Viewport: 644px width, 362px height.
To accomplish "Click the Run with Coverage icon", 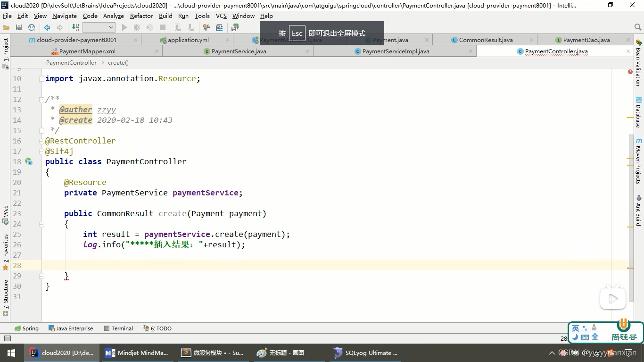I will click(x=150, y=27).
